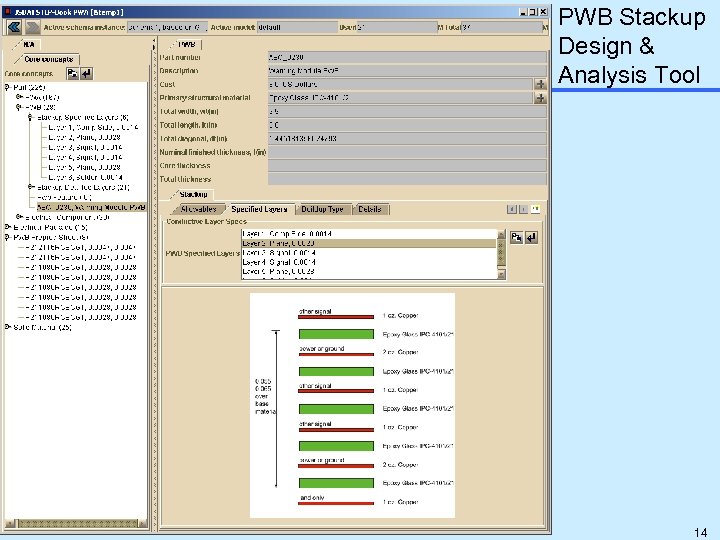Click the horizontal scrollbar under the tree panel
This screenshot has width=720, height=540.
point(76,523)
